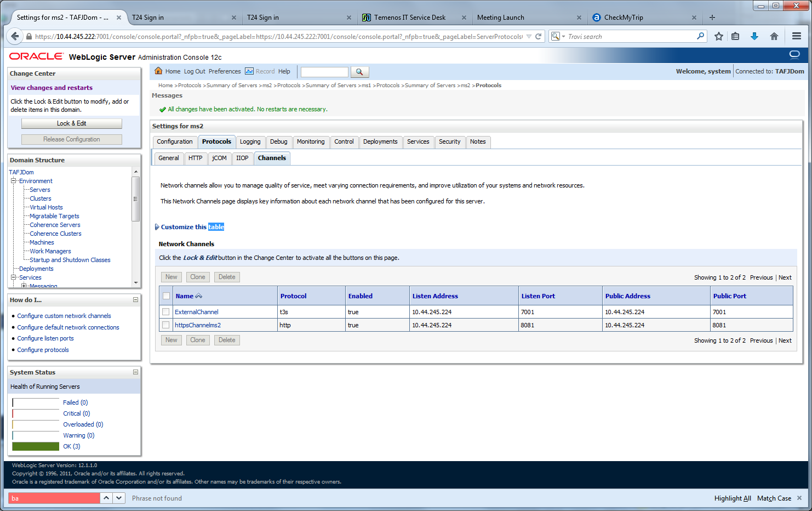Open the Firefox hamburger menu
Image resolution: width=812 pixels, height=511 pixels.
tap(797, 36)
